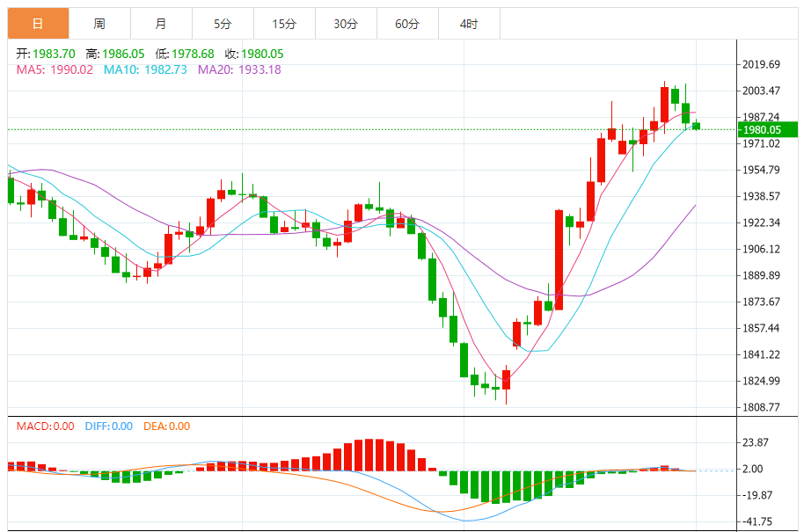Image resolution: width=804 pixels, height=532 pixels.
Task: Switch to the 月 monthly tab
Action: (161, 24)
